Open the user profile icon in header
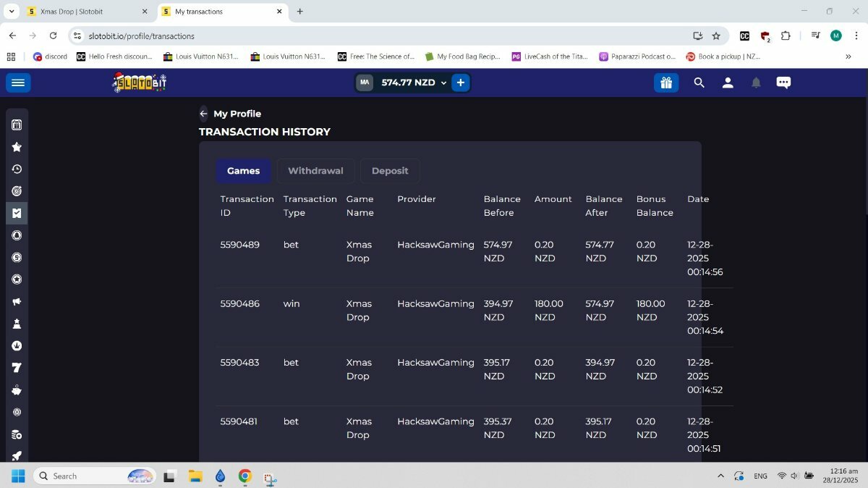This screenshot has height=488, width=868. tap(728, 83)
